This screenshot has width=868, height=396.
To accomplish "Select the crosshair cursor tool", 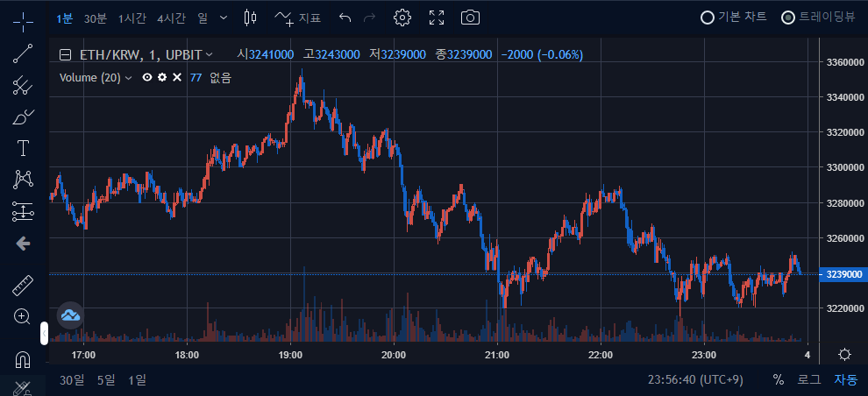I will point(23,22).
